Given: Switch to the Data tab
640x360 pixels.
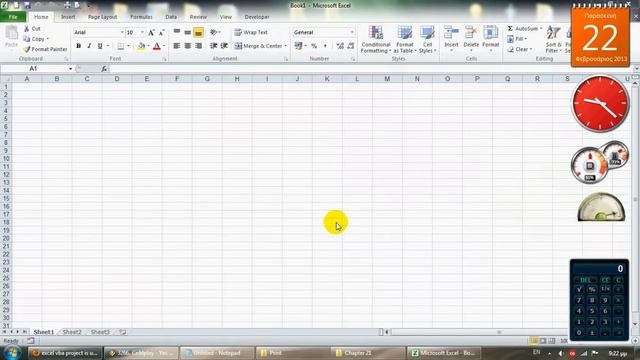Looking at the screenshot, I should [171, 17].
